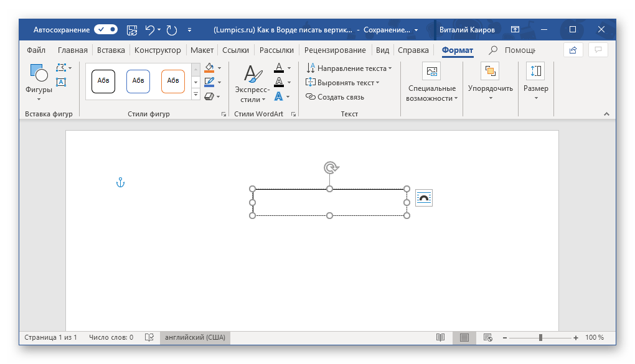Open the Размер menu

point(536,82)
